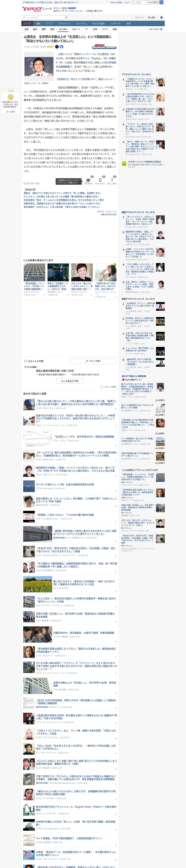Select the IT category

click(x=86, y=29)
